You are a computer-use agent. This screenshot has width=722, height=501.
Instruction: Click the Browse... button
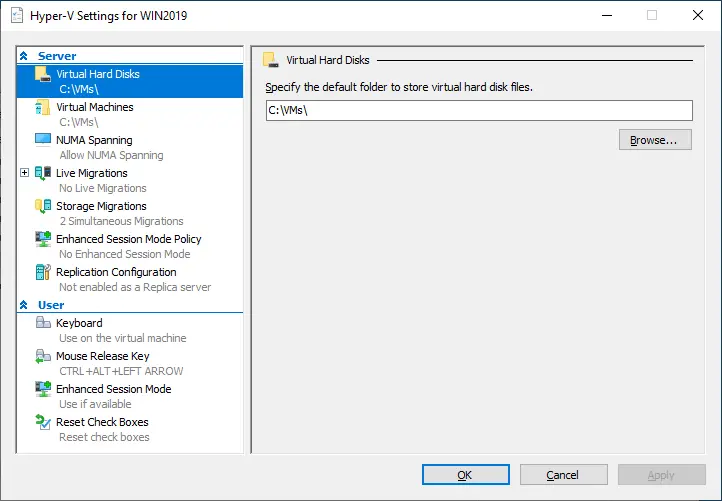click(x=655, y=140)
